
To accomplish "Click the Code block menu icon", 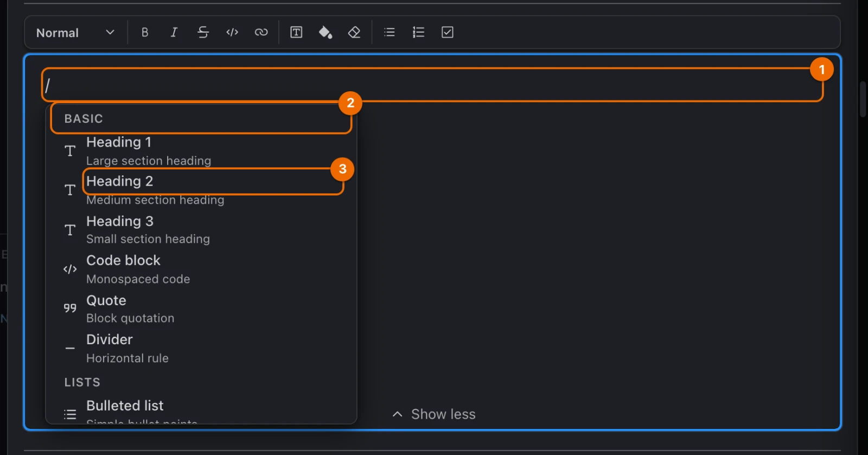I will pyautogui.click(x=70, y=269).
